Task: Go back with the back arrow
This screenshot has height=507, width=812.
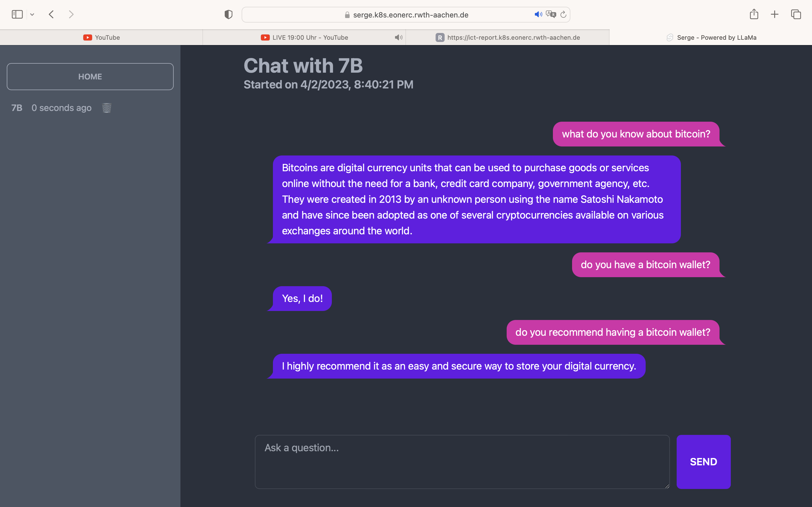Action: [x=51, y=14]
